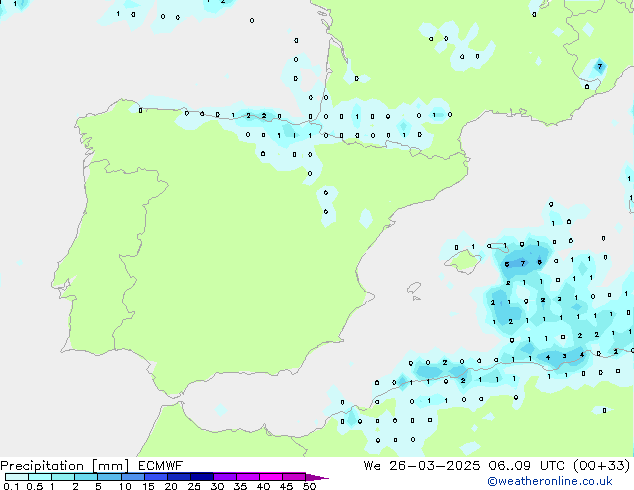This screenshot has height=490, width=634.
Task: Click the legend swatch between 0.1 and 0.5
Action: click(x=17, y=477)
